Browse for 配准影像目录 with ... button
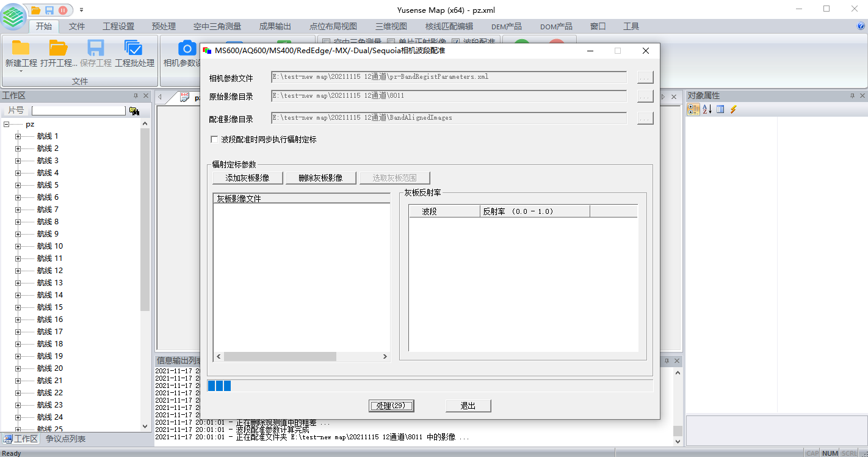Viewport: 868px width, 457px height. 645,118
